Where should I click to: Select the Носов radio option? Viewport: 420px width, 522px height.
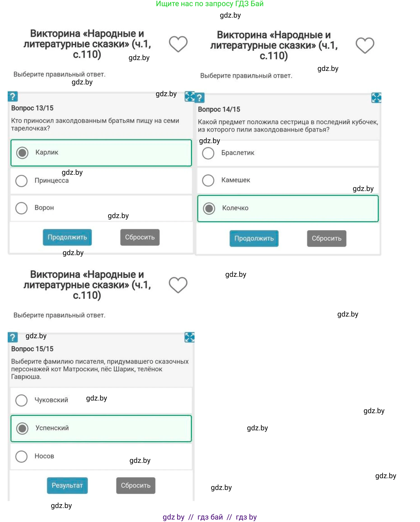click(x=21, y=456)
